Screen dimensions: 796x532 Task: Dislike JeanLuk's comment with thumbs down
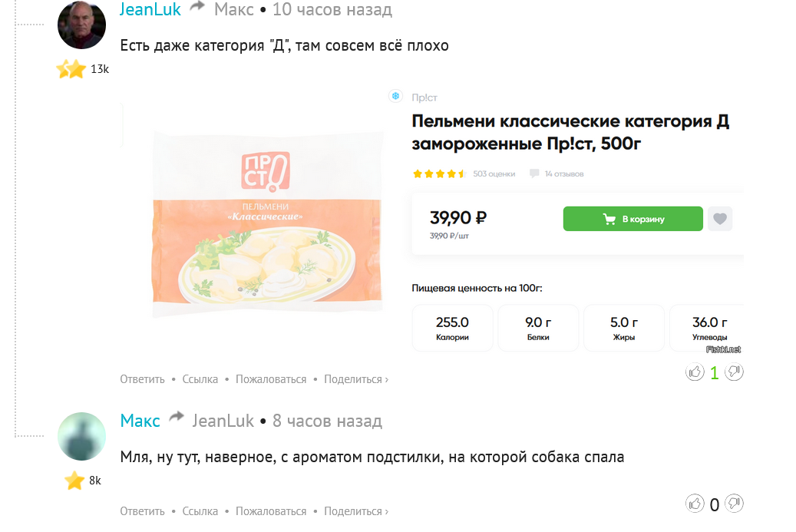735,372
